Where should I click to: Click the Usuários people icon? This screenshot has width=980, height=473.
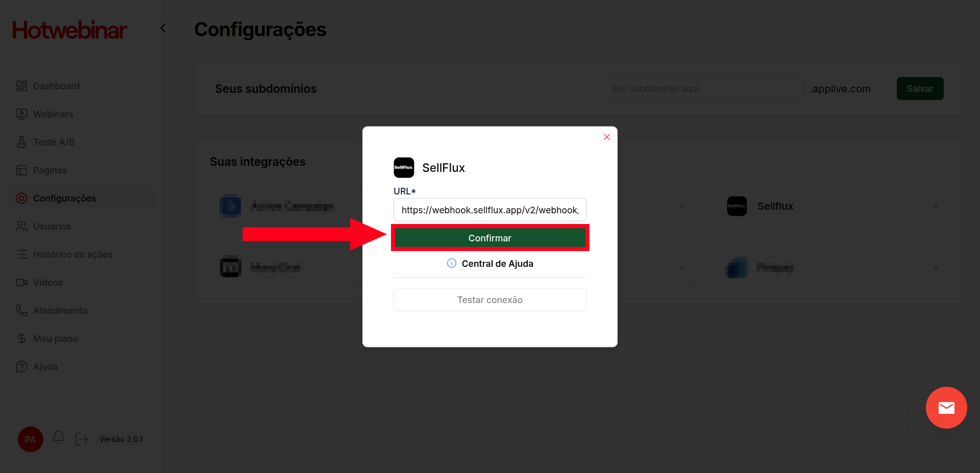pyautogui.click(x=21, y=226)
